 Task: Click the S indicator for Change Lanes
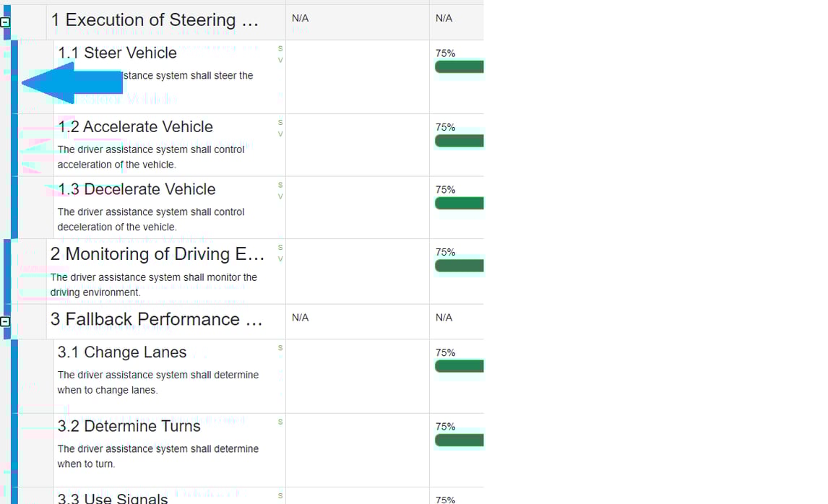(x=280, y=348)
